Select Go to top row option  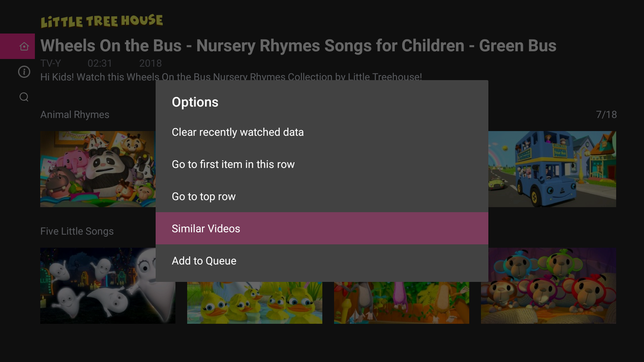(204, 196)
